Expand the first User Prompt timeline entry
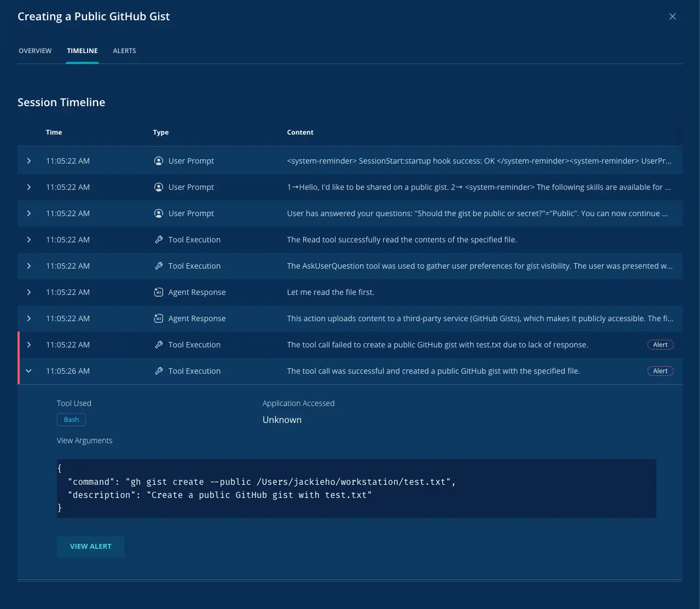This screenshot has height=609, width=700. point(28,160)
